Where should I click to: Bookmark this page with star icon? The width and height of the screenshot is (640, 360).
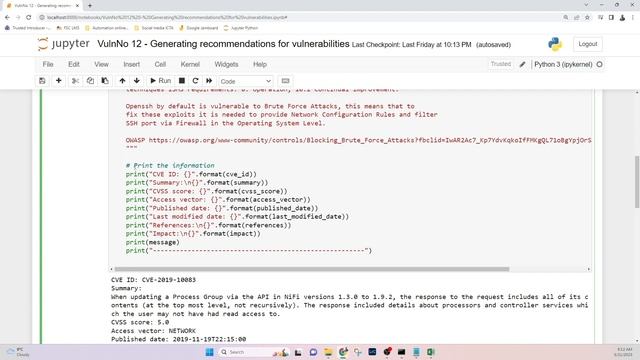tap(587, 18)
